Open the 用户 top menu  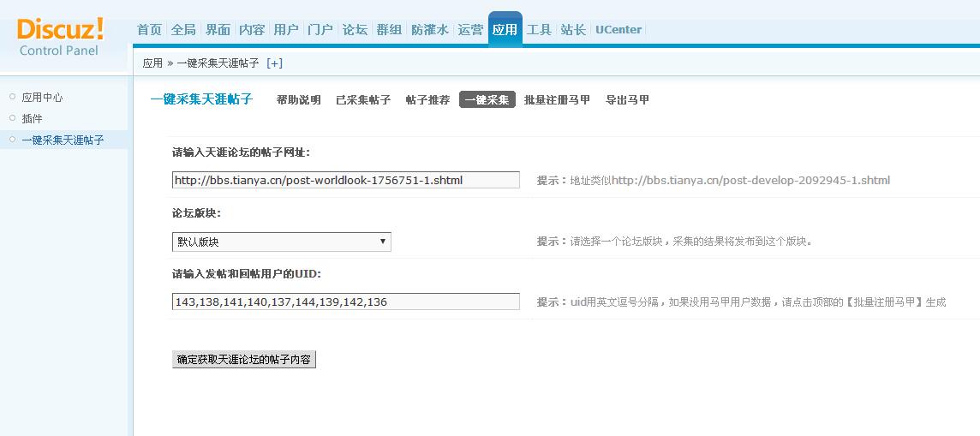pos(286,29)
